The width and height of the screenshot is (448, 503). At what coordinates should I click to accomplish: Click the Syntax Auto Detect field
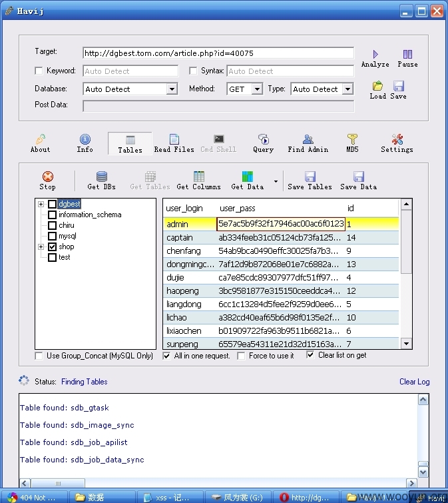290,71
